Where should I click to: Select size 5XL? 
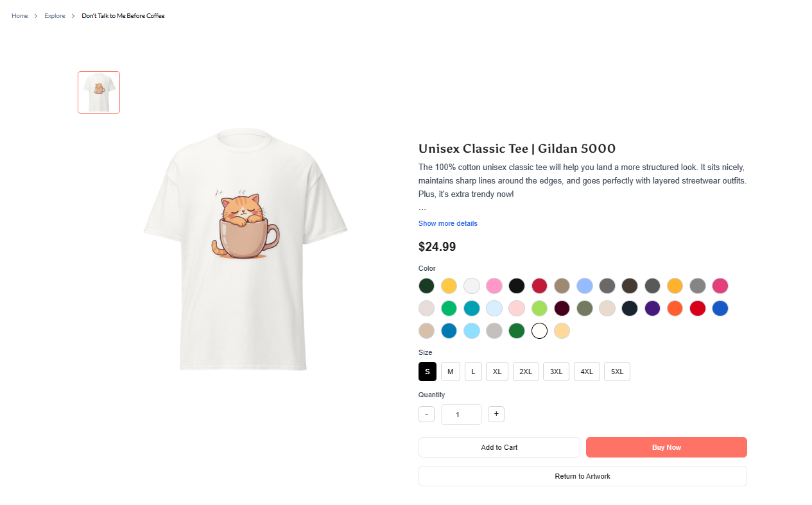point(617,372)
